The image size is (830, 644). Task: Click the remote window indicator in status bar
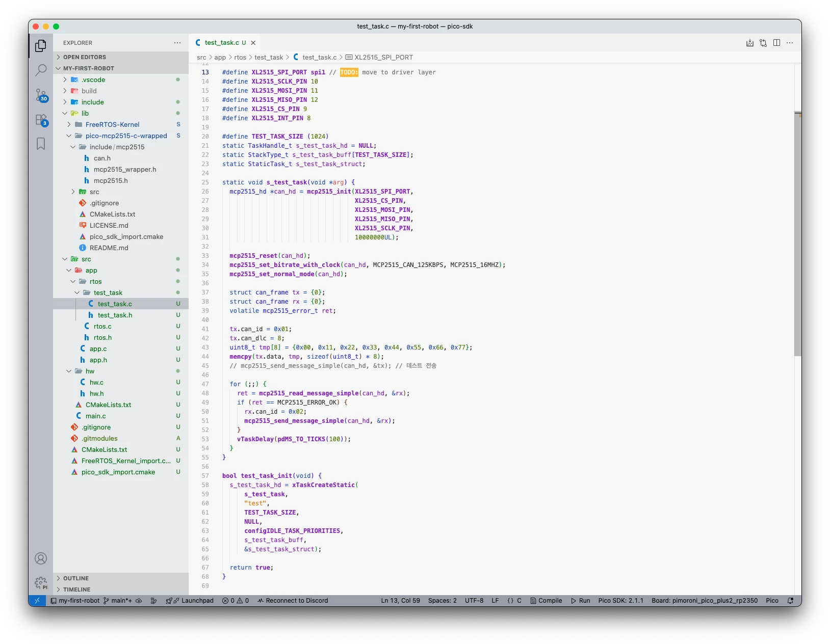(37, 601)
